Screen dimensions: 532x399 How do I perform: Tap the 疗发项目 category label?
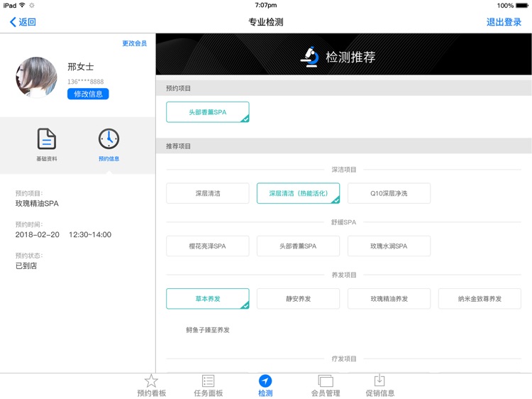click(344, 359)
